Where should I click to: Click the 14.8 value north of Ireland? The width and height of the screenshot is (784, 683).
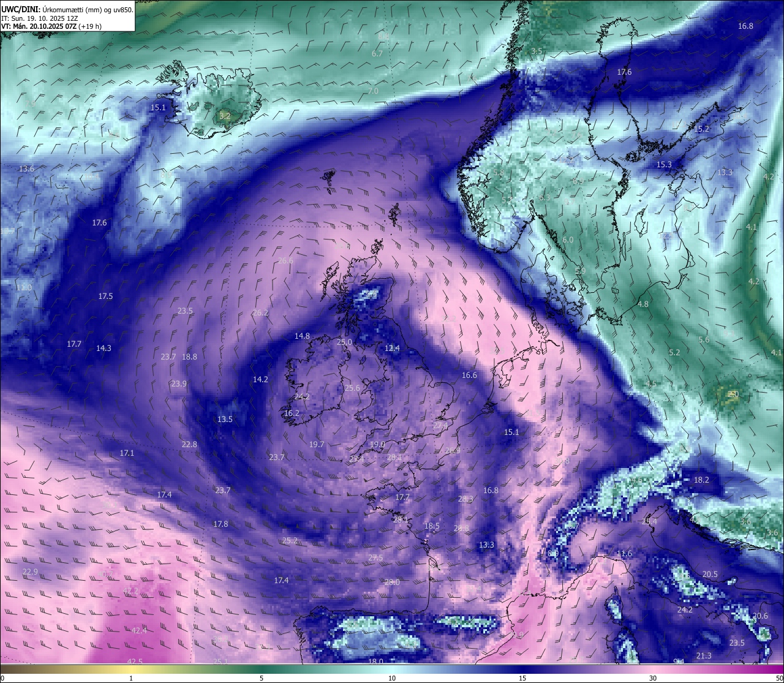[303, 336]
